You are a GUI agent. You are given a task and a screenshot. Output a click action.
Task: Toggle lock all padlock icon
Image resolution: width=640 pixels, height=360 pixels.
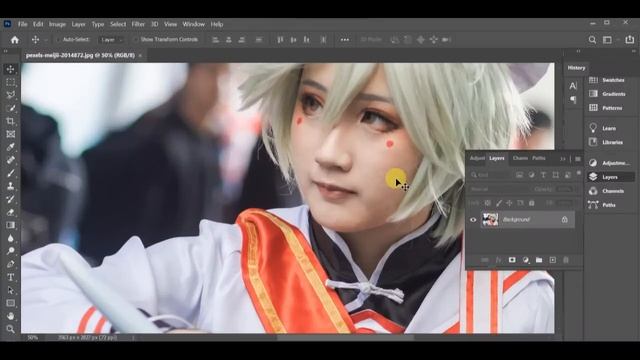coord(531,203)
